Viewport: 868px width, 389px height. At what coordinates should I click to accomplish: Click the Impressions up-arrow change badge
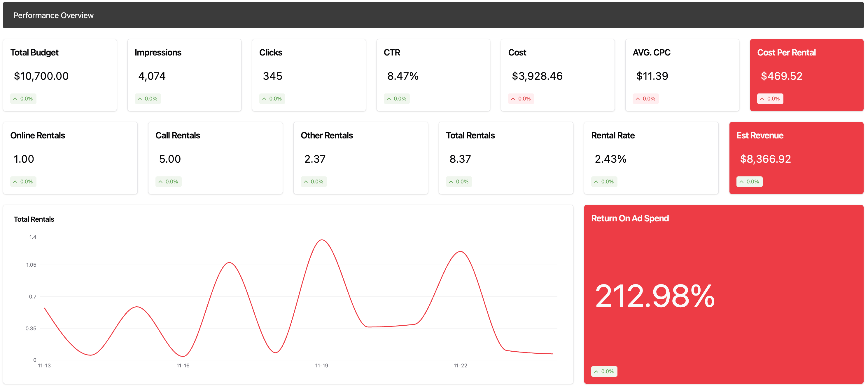point(148,98)
